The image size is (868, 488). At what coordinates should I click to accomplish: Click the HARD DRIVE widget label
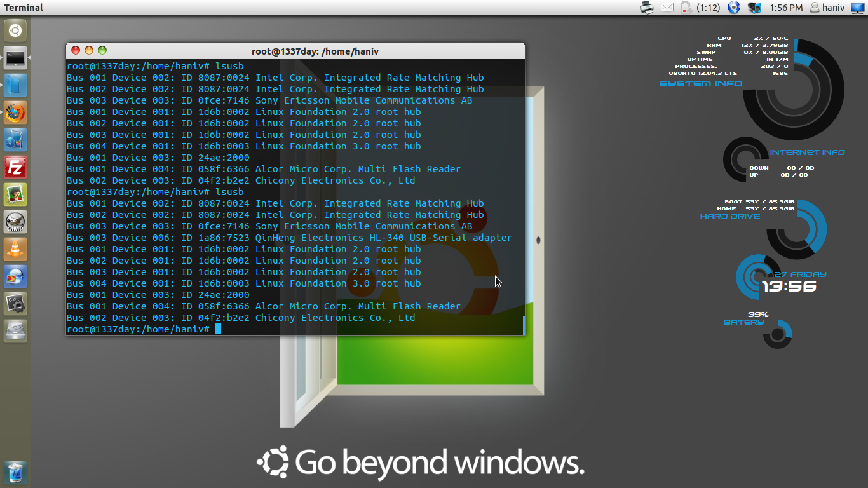[730, 217]
